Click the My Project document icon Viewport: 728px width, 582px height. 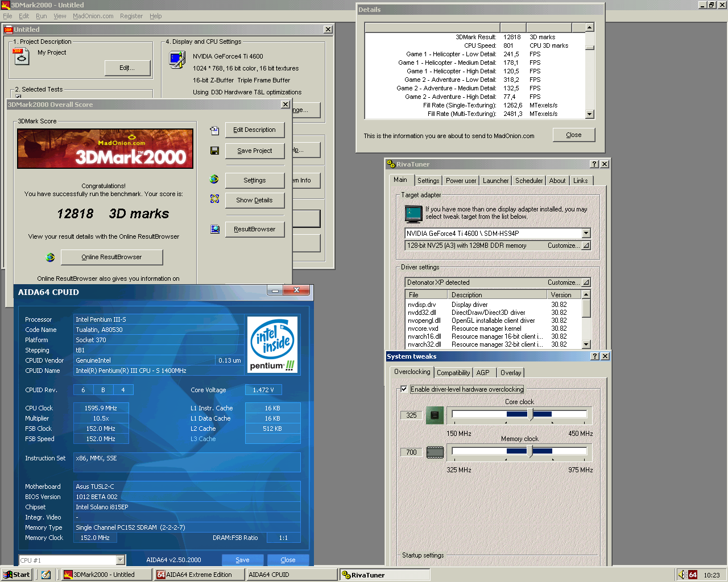point(21,56)
